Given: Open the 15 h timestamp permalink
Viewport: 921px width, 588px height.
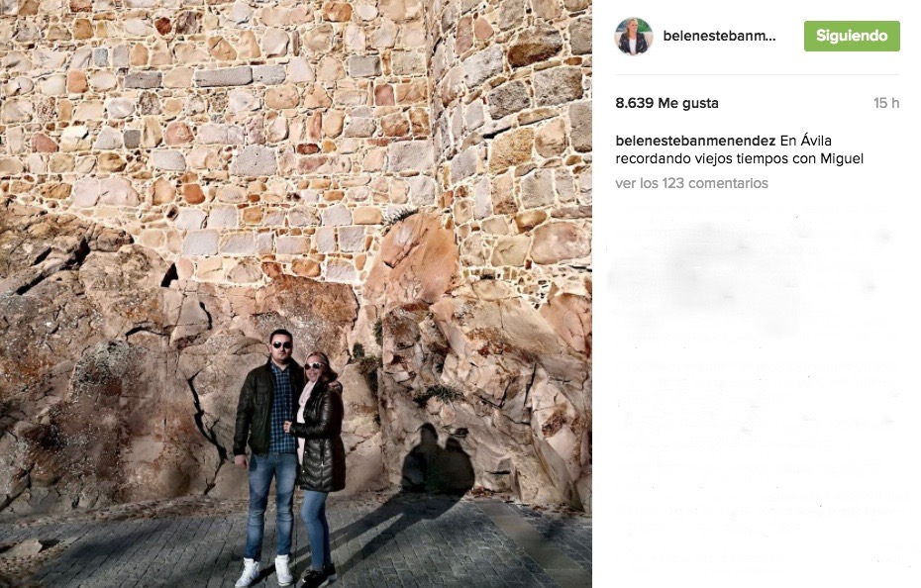Looking at the screenshot, I should click(886, 103).
